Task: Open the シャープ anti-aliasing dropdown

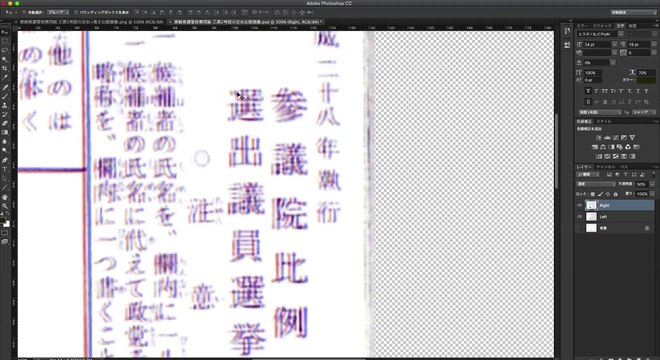Action: click(x=644, y=112)
